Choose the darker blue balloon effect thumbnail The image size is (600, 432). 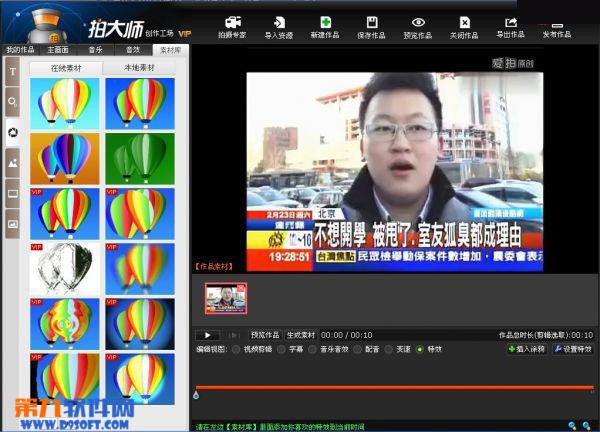[140, 104]
